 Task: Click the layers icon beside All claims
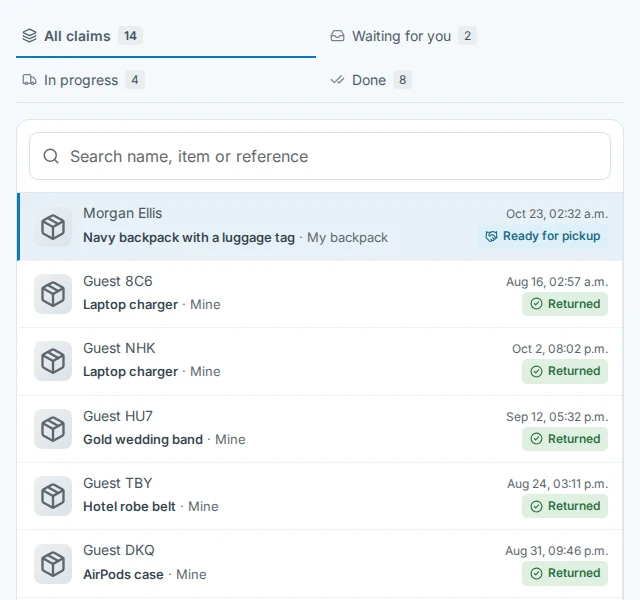[29, 36]
